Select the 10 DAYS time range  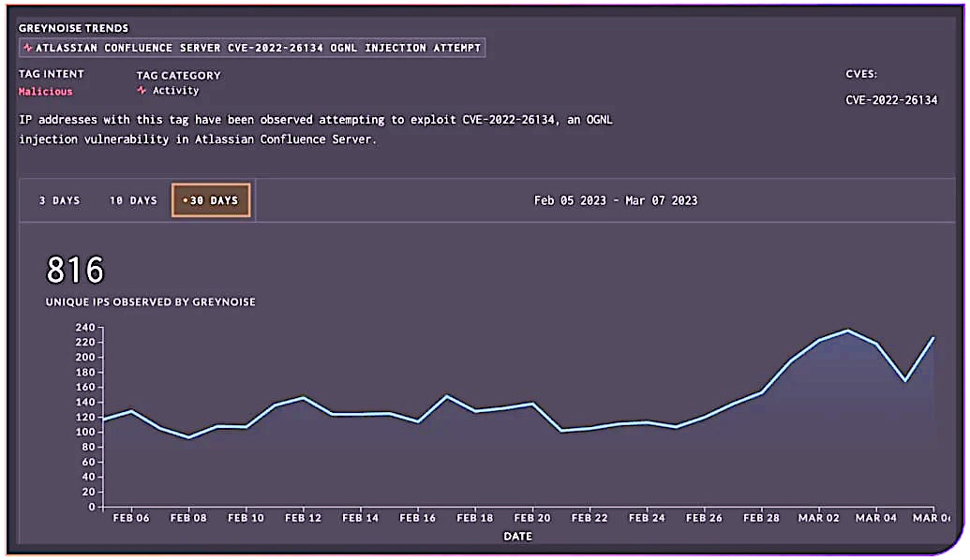pyautogui.click(x=133, y=200)
